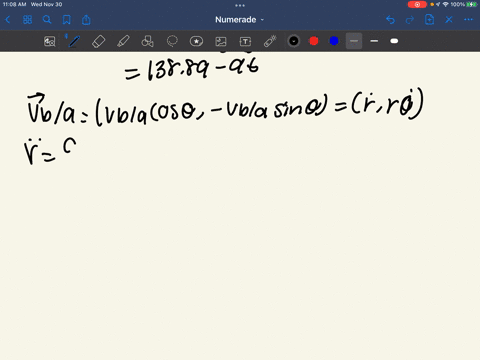This screenshot has height=360, width=480.
Task: Add a new page
Action: point(429,20)
